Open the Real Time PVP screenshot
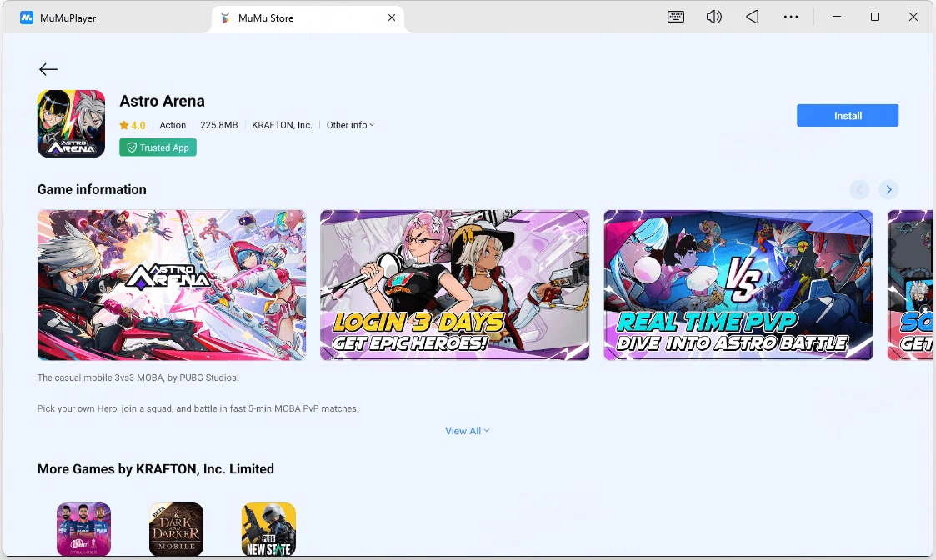This screenshot has width=936, height=560. point(738,285)
